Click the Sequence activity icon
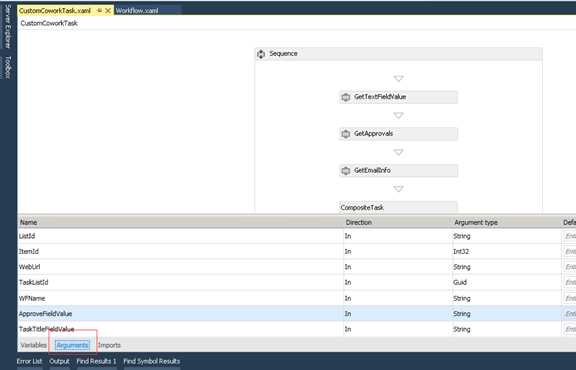The image size is (576, 370). click(x=261, y=54)
